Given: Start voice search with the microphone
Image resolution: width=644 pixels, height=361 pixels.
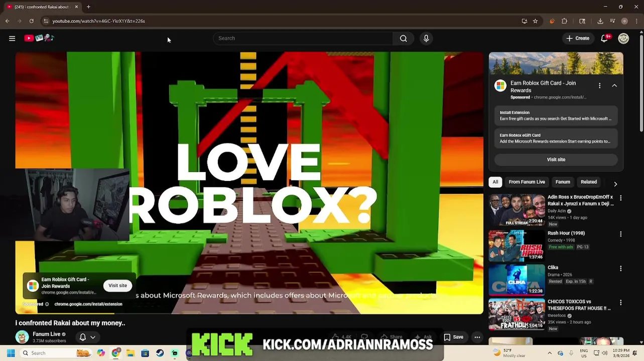Looking at the screenshot, I should 426,38.
